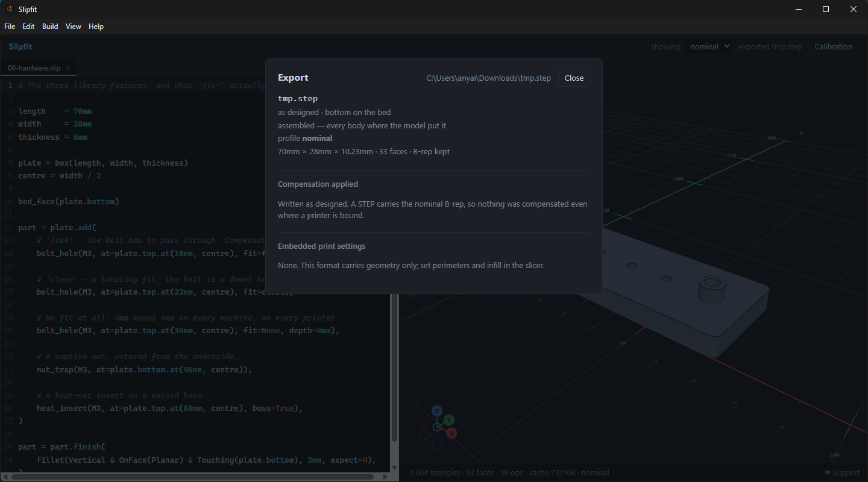Click line number 30 in the gutter
The height and width of the screenshot is (482, 868).
tap(8, 460)
